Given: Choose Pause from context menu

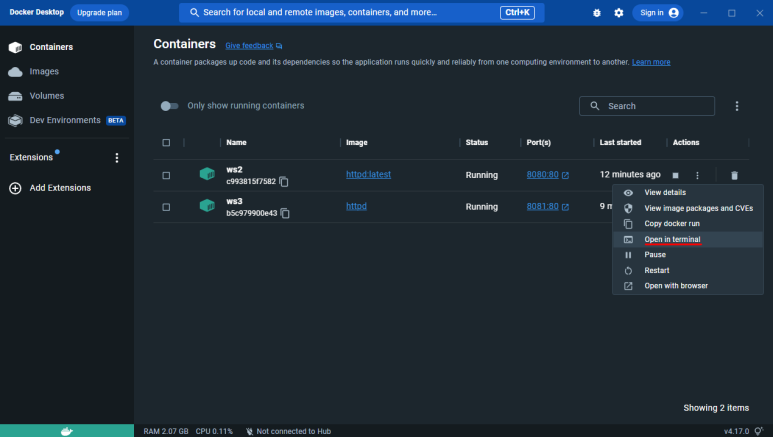Looking at the screenshot, I should (688, 255).
